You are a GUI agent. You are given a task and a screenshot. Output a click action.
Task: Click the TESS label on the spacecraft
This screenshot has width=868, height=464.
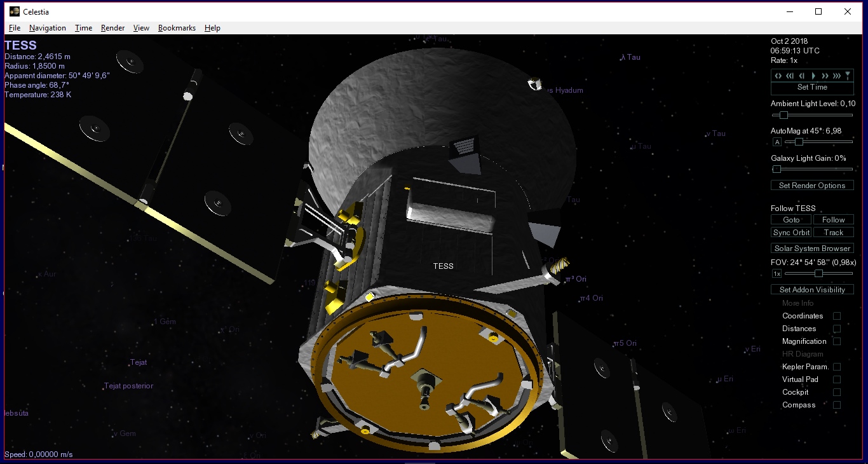point(443,266)
